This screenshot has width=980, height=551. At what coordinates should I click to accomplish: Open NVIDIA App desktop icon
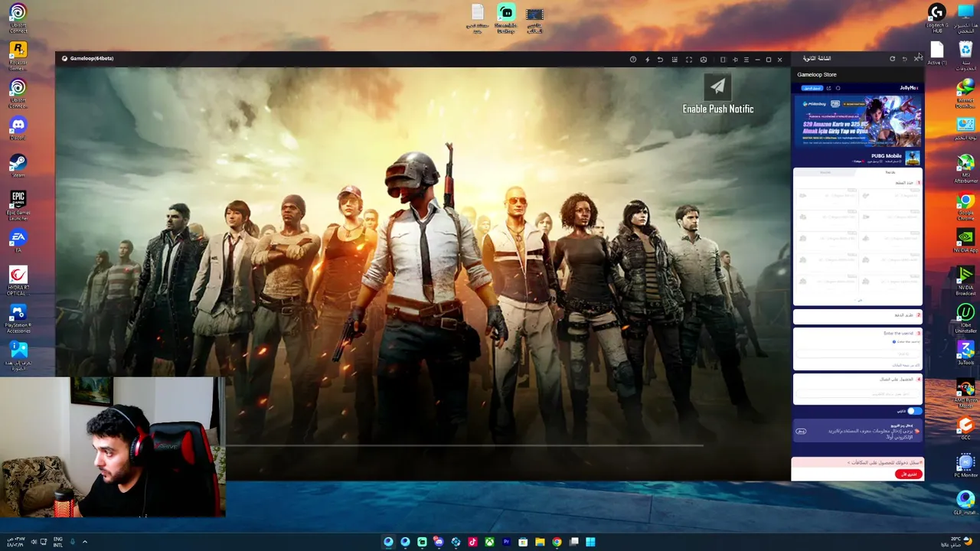(965, 240)
